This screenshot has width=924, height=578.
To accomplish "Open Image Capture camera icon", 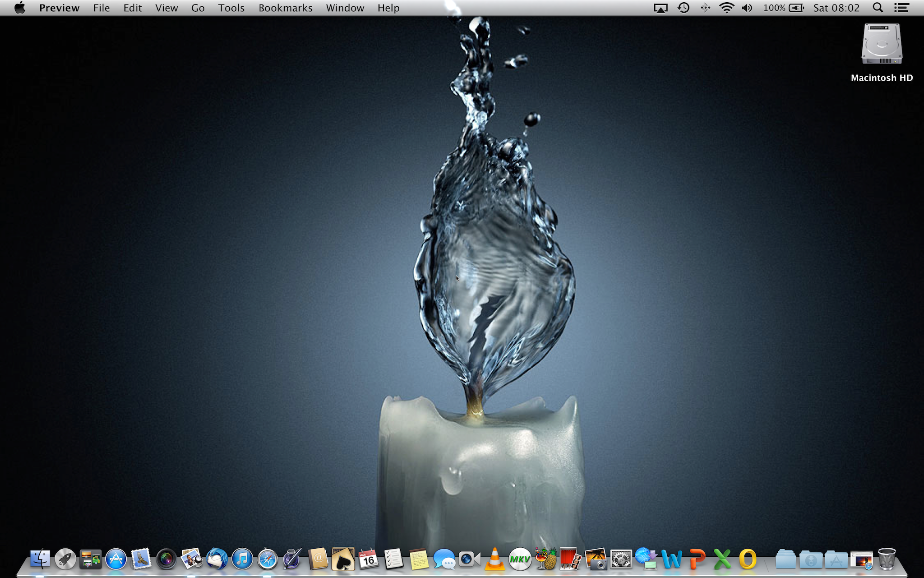I will point(596,559).
